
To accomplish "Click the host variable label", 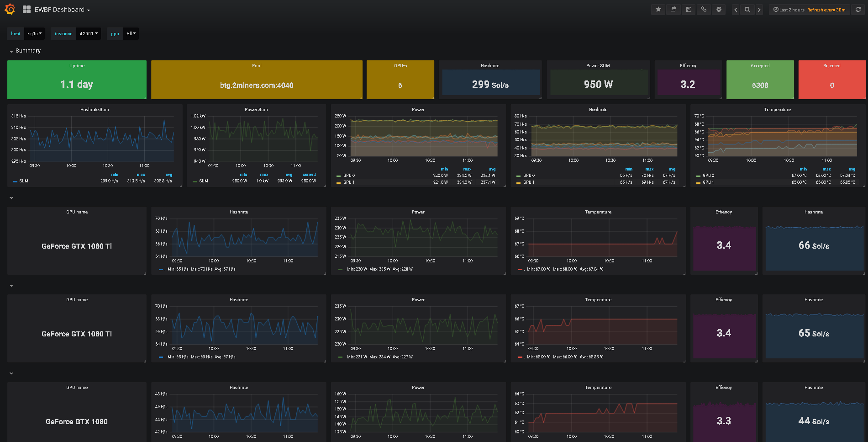I will point(16,33).
